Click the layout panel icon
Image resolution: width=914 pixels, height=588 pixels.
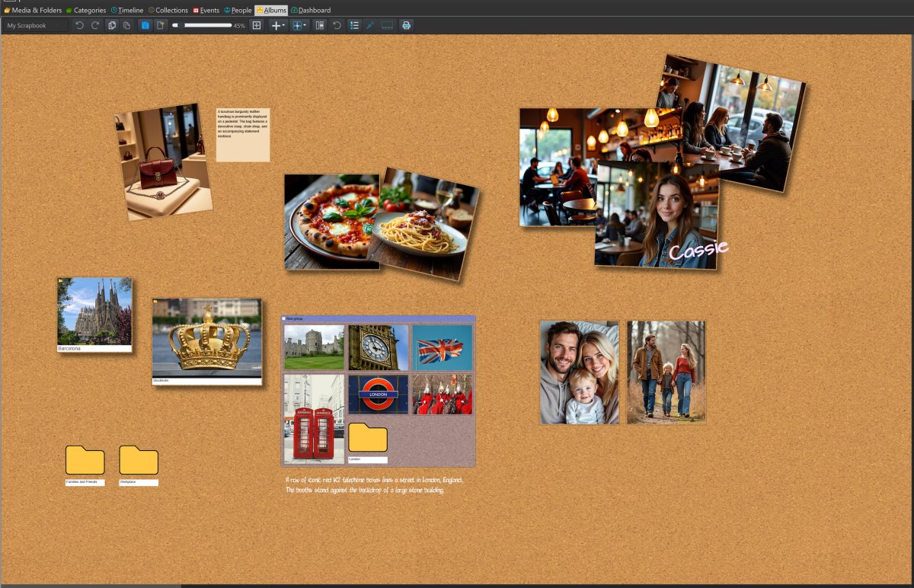click(320, 25)
